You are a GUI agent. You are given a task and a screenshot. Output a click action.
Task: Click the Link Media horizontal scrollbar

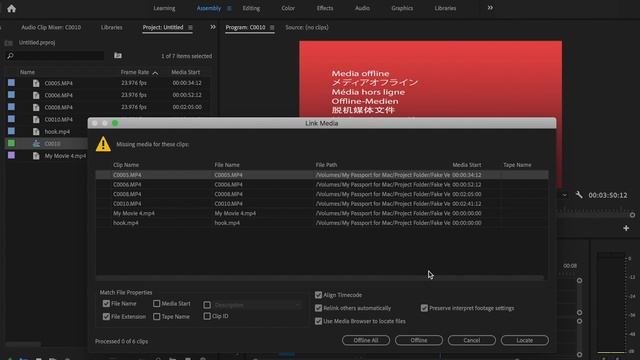pos(320,278)
